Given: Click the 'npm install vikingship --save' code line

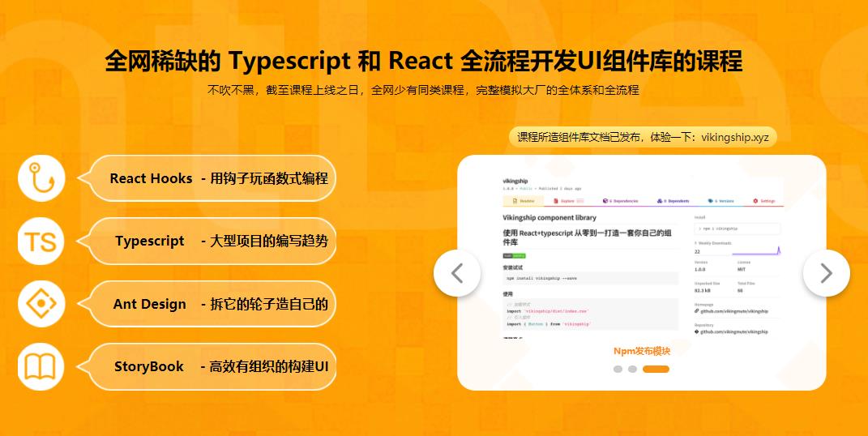Looking at the screenshot, I should pos(541,278).
